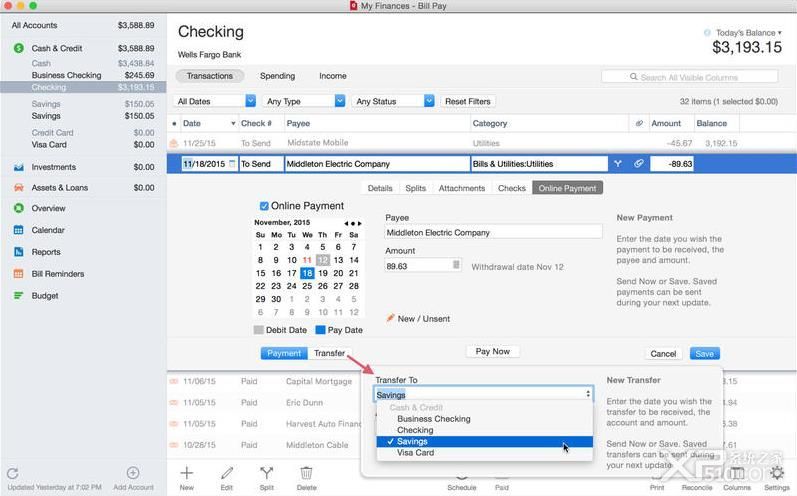Click the New transaction plus icon
Image resolution: width=797 pixels, height=496 pixels.
click(x=187, y=473)
